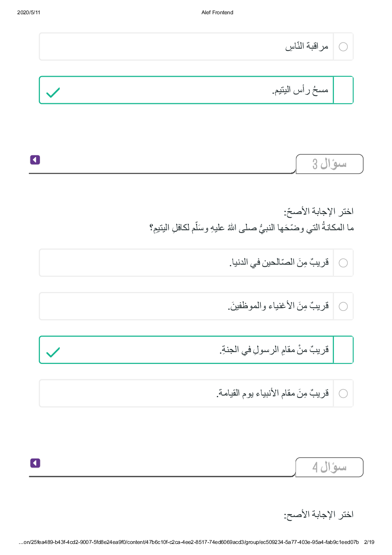Click the answer text قريبٌ مِنَ الأغنياء والموظفينَ
Viewport: 392px width, 555px height.
[278, 306]
